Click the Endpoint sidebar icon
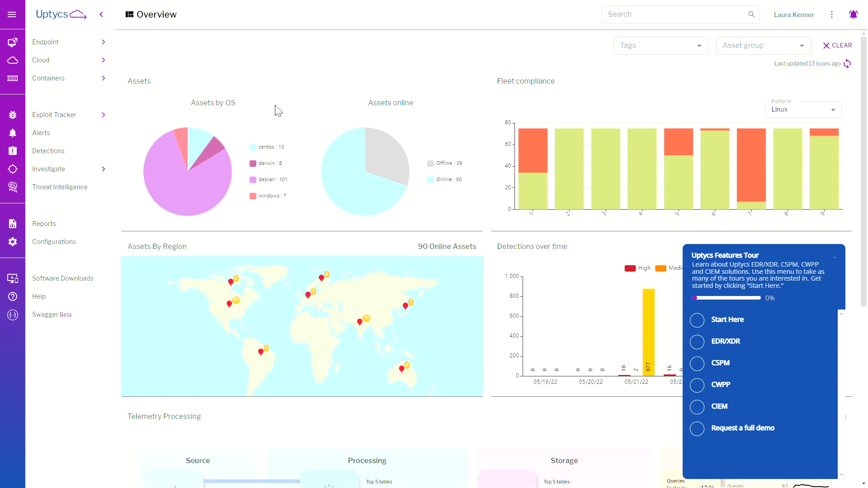 [x=13, y=42]
